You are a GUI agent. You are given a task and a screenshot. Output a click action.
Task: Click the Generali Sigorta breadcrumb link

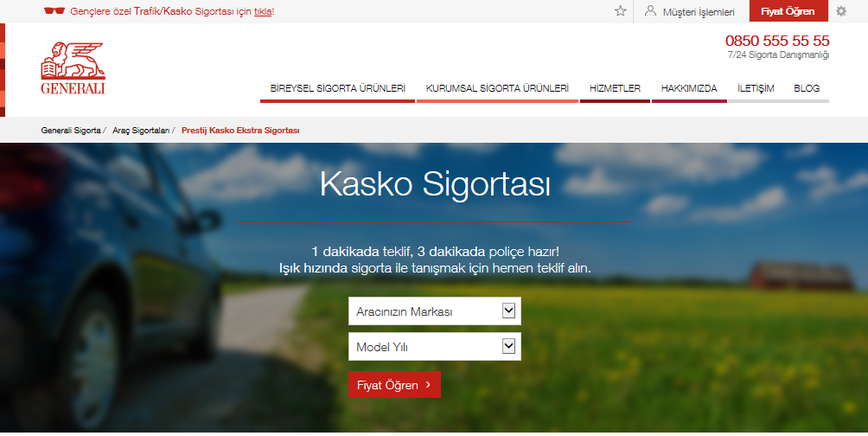coord(70,131)
